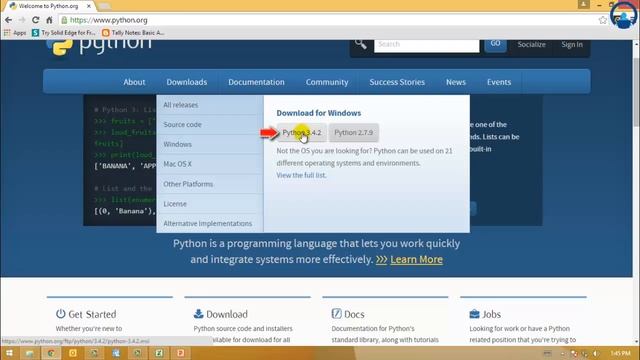The height and width of the screenshot is (360, 640).
Task: Select Alternative Implementations in the dropdown
Action: coord(210,223)
